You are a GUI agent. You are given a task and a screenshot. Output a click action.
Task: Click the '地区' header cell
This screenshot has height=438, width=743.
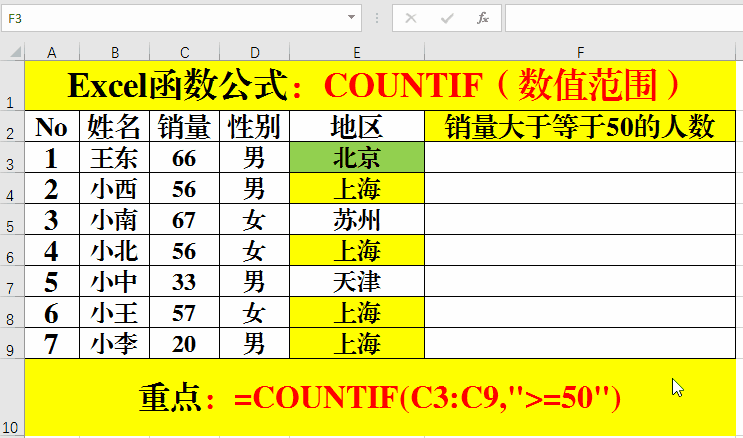357,126
